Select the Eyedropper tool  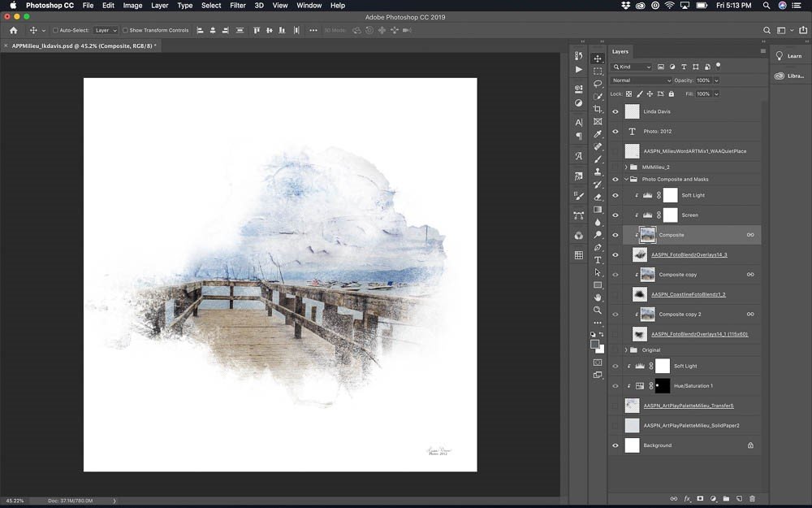click(598, 134)
